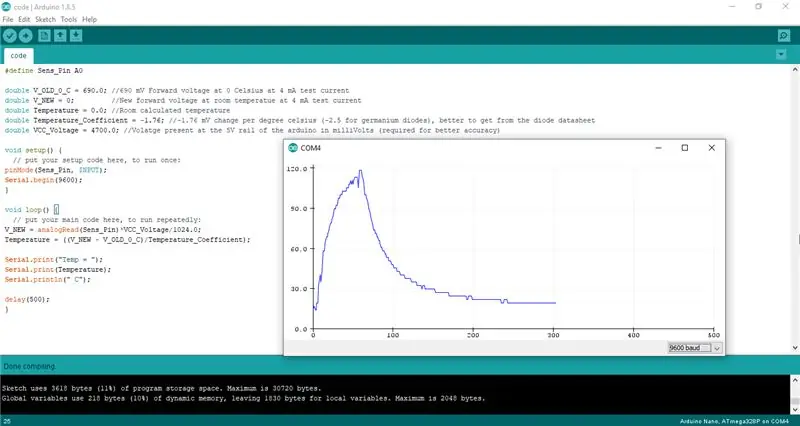Click the Verify sketch checkmark button
Viewport: 800px width, 426px height.
point(10,36)
